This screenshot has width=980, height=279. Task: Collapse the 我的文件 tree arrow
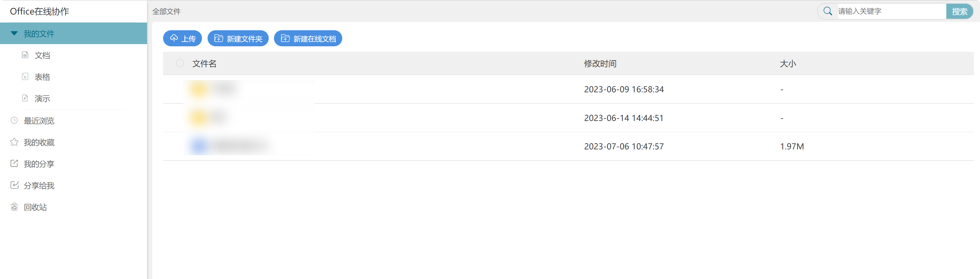15,33
